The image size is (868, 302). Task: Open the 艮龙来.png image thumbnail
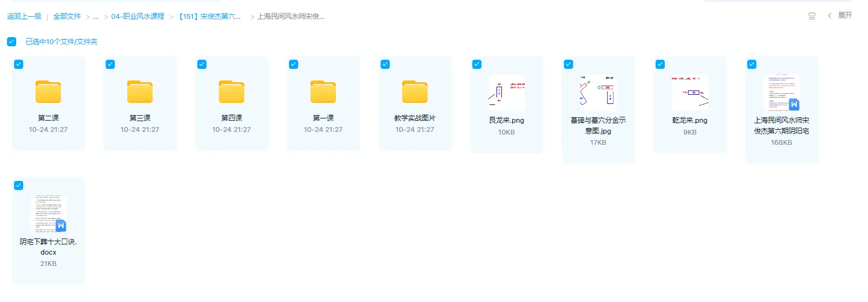[507, 93]
